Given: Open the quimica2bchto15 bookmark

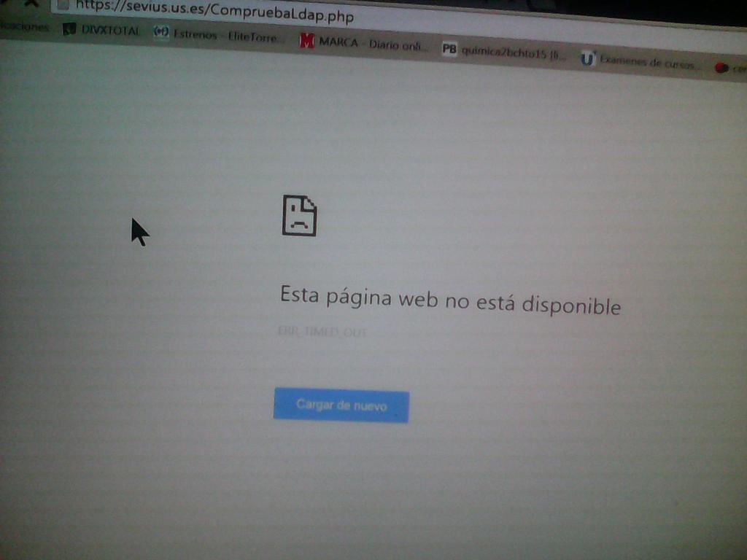Looking at the screenshot, I should pyautogui.click(x=504, y=52).
